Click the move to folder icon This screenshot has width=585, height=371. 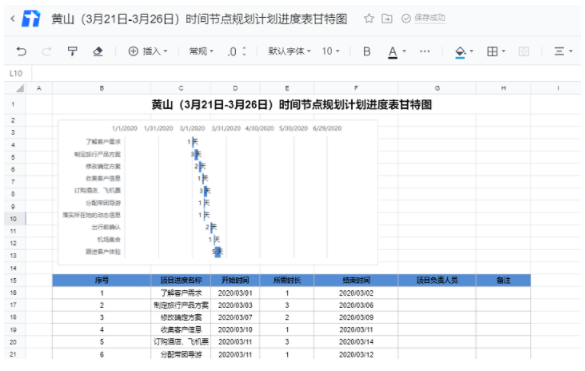[387, 18]
